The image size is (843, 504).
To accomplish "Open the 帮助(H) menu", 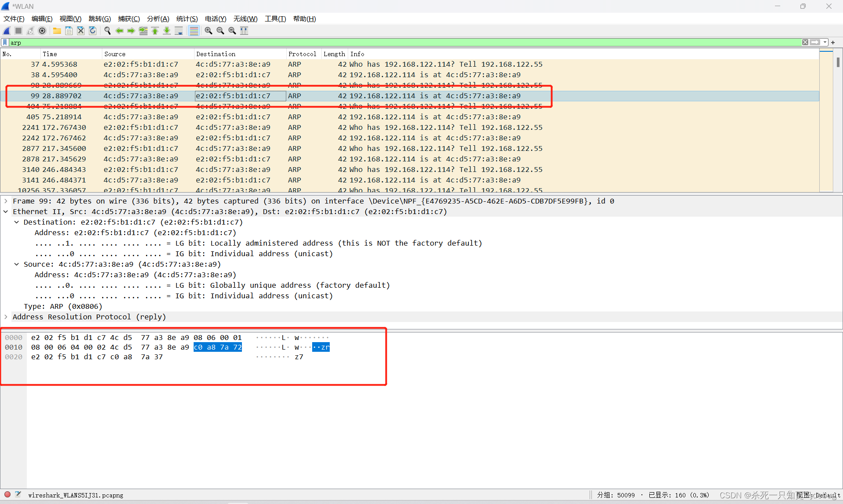I will [x=305, y=19].
